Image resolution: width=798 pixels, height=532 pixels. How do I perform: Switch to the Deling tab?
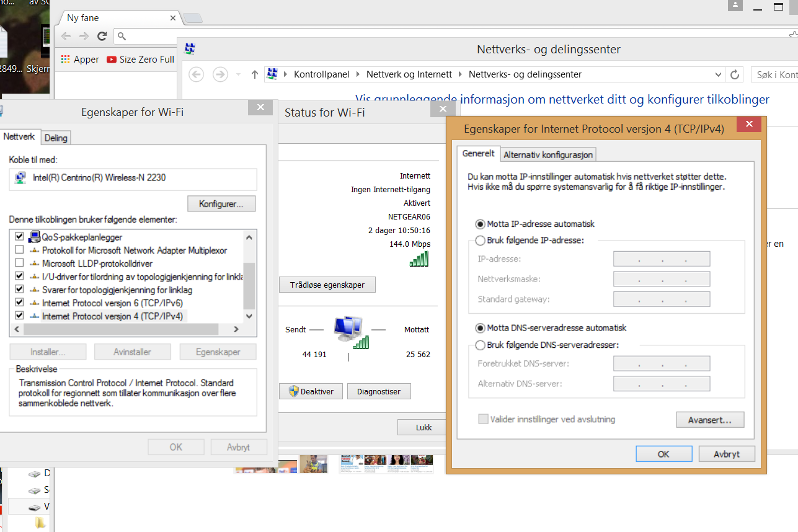point(56,138)
